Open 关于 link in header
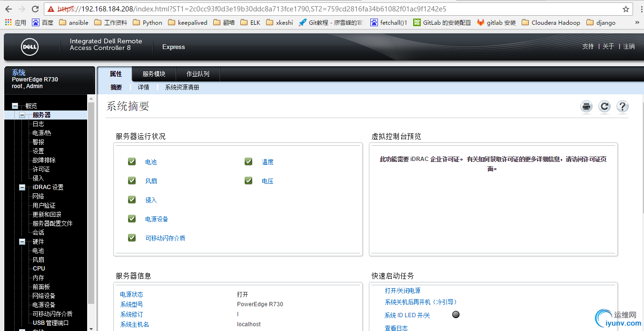644x331 pixels. (608, 46)
